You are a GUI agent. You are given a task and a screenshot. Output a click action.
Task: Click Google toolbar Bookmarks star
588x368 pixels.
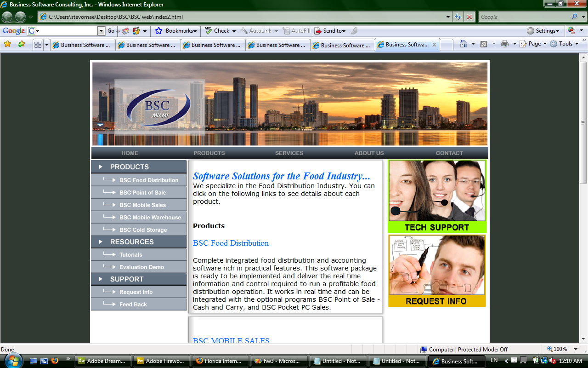coord(176,31)
